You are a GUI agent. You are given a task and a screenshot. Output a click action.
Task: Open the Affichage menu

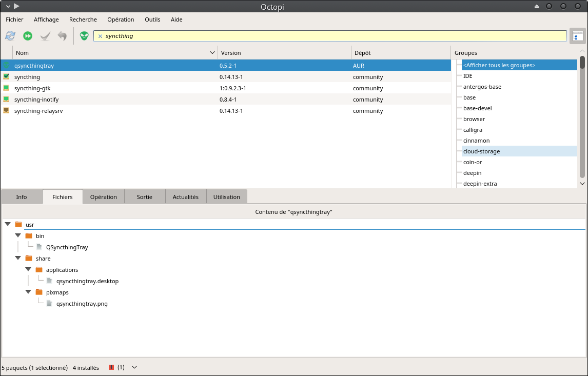[x=46, y=19]
